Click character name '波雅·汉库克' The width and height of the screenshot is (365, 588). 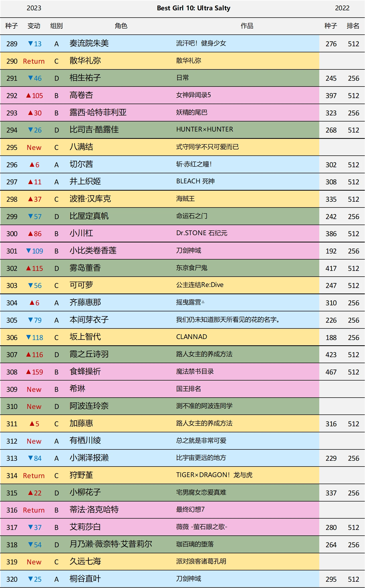[90, 199]
